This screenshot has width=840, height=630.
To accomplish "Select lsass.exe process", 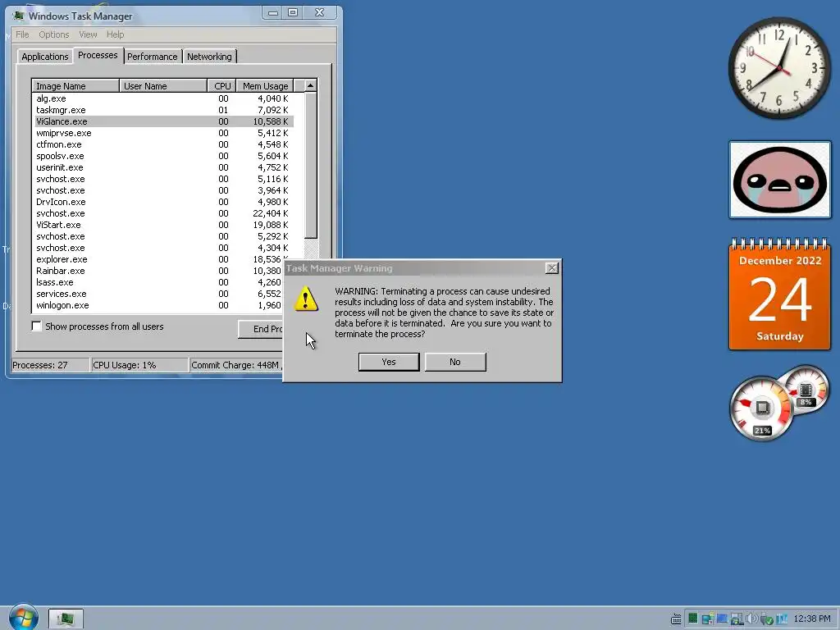I will point(159,282).
